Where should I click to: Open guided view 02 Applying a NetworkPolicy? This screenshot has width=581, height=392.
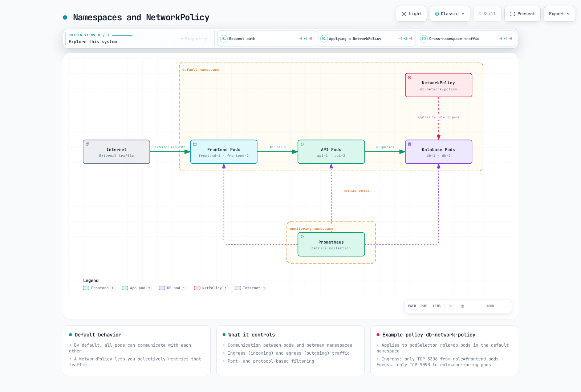coord(366,38)
